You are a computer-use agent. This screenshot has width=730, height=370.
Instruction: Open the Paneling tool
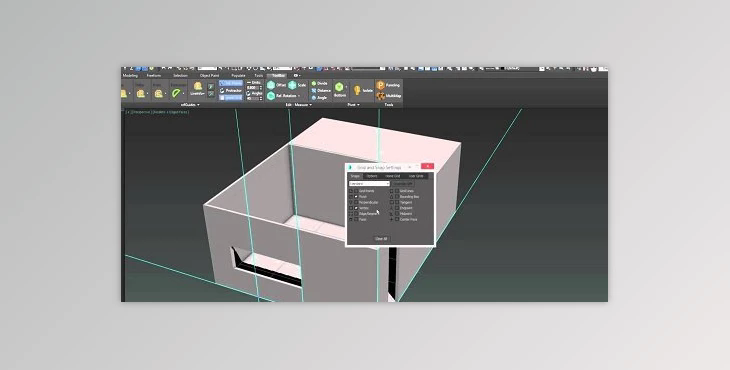click(x=388, y=85)
